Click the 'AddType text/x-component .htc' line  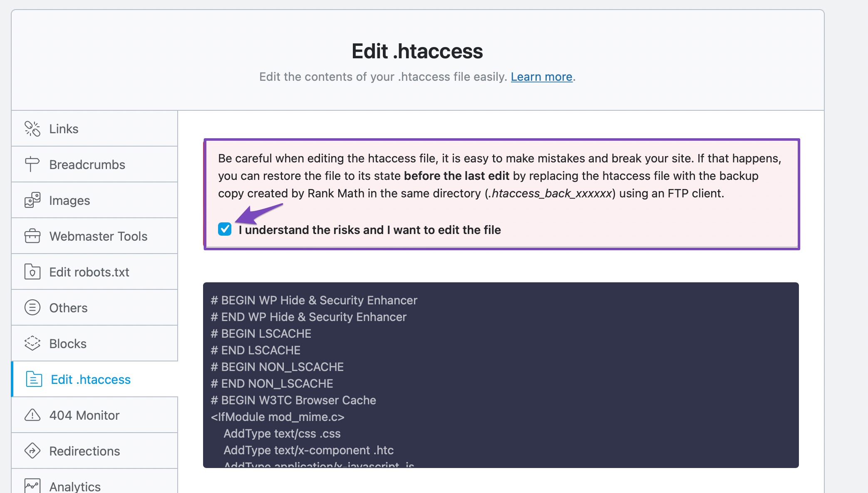(309, 450)
